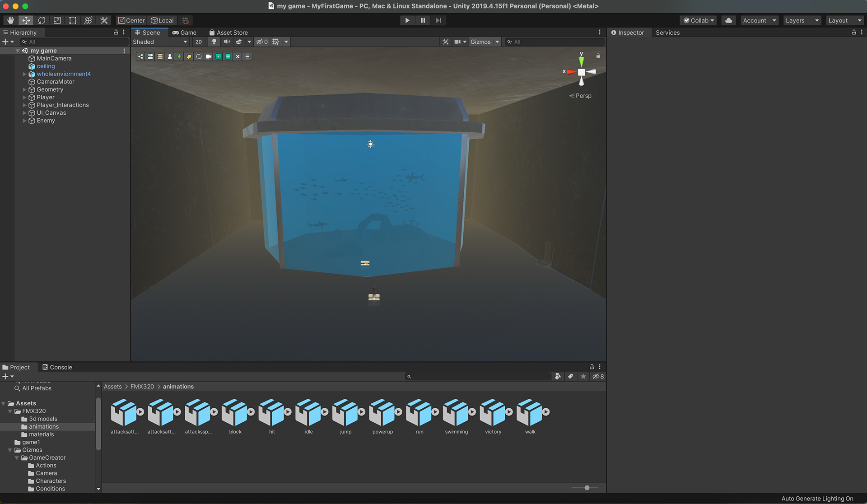Toggle the scene grid visibility
The image size is (867, 504).
click(x=275, y=42)
